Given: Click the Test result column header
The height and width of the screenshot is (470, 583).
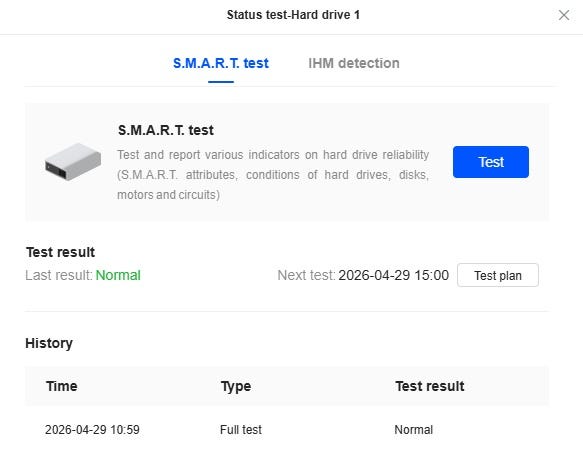Looking at the screenshot, I should click(430, 386).
